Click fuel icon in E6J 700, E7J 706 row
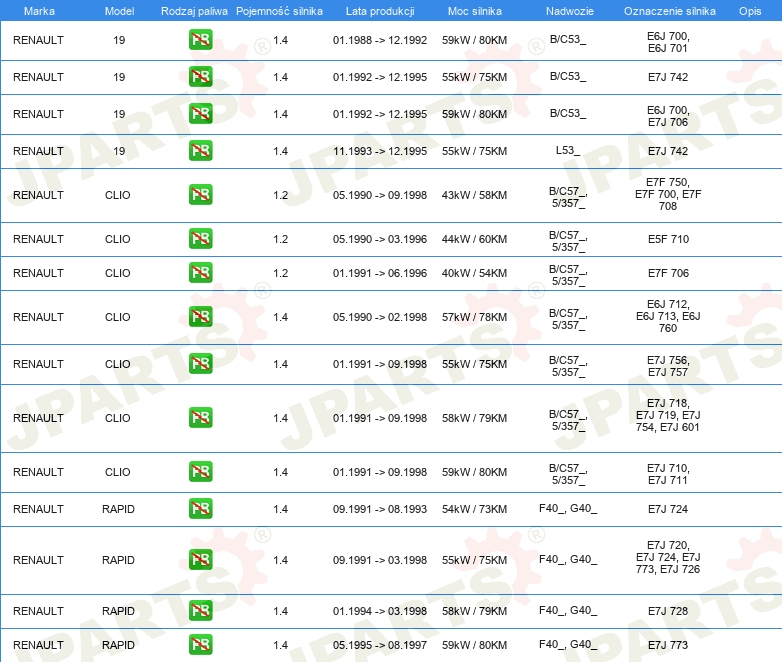Screen dimensions: 782x662 tap(200, 114)
